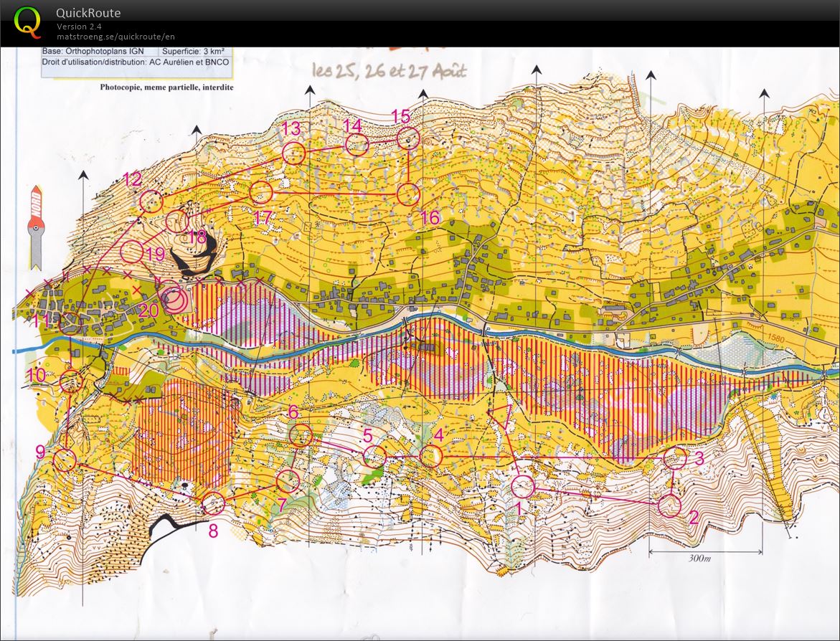Click control circle 17
The height and width of the screenshot is (641, 840).
(261, 192)
